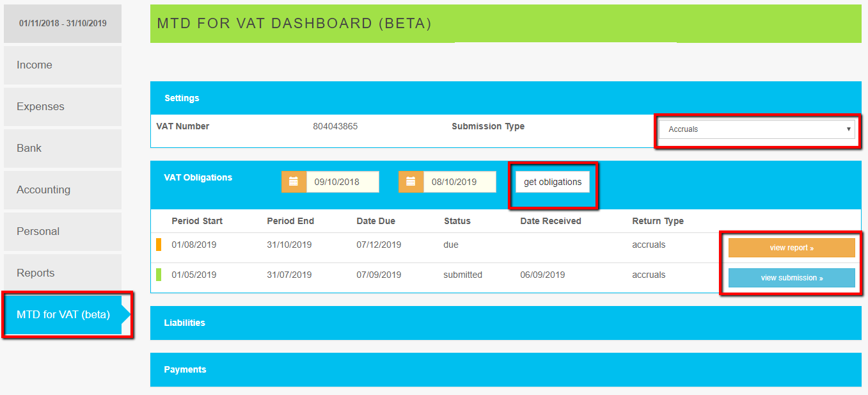
Task: Click the due status cell
Action: coord(451,245)
